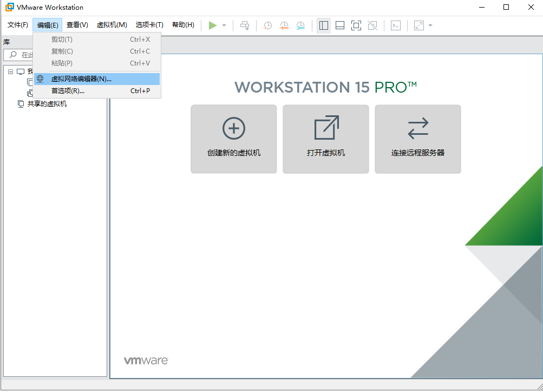543x392 pixels.
Task: Minimize the VMware Workstation window
Action: coord(482,7)
